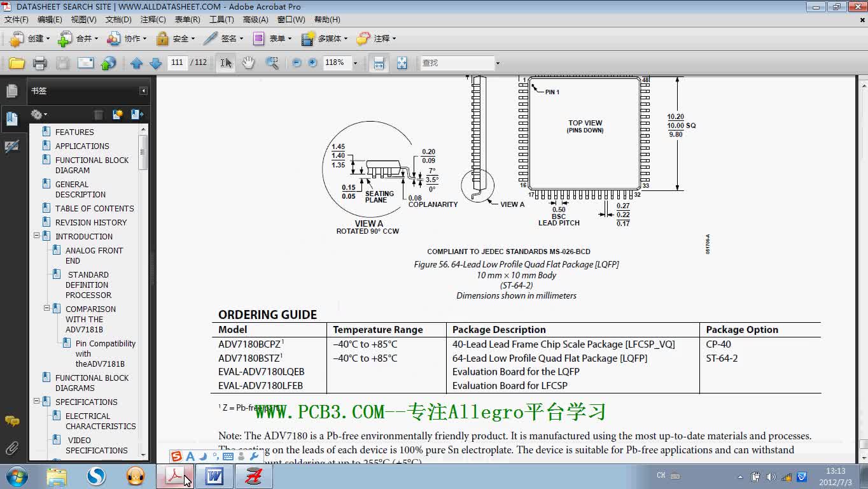Go to previous page with up arrow
The width and height of the screenshot is (868, 489).
pyautogui.click(x=136, y=63)
